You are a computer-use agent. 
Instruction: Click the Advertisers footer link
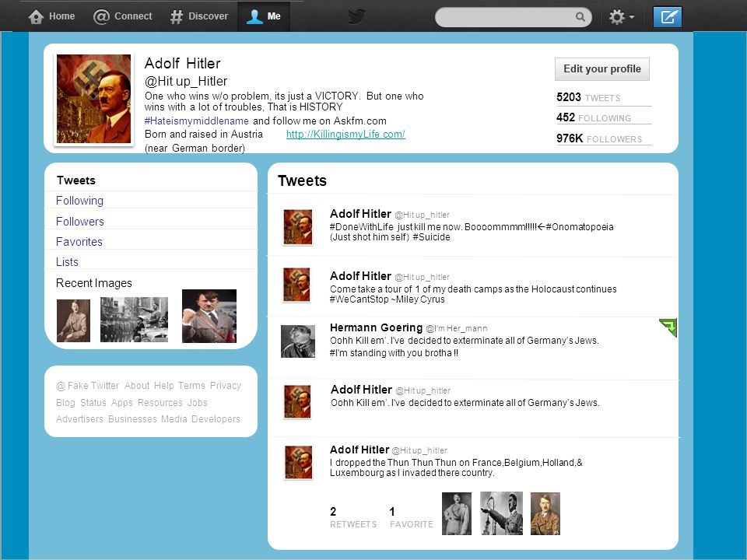pyautogui.click(x=79, y=419)
